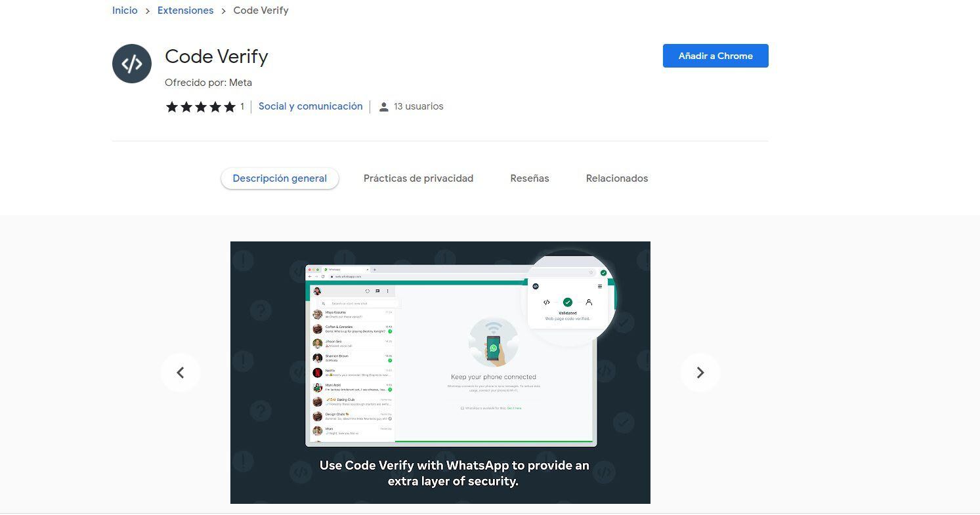
Task: Open the Extensiones breadcrumb link
Action: pyautogui.click(x=185, y=10)
